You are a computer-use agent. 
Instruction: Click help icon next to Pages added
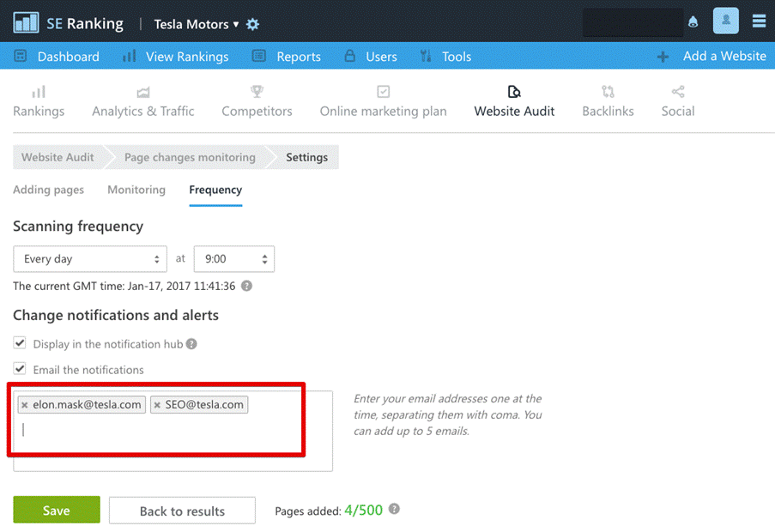[394, 509]
